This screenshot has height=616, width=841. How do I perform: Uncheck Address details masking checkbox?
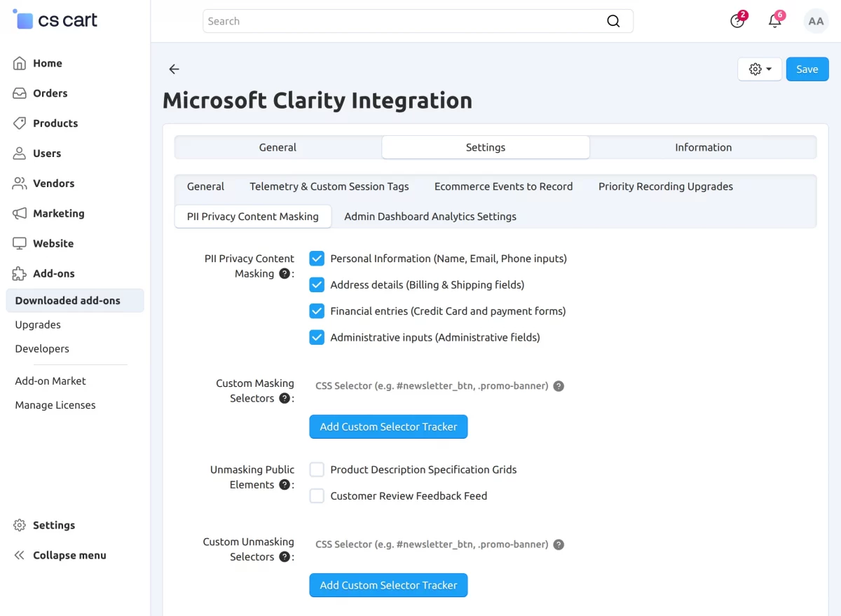pos(317,285)
